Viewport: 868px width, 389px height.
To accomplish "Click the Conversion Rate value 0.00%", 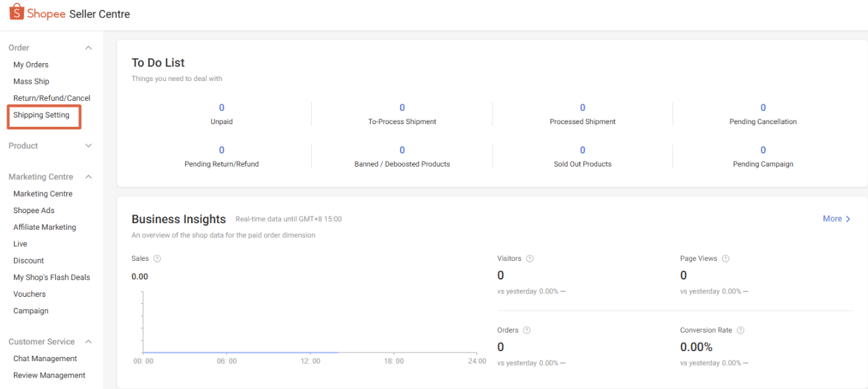I will tap(696, 347).
